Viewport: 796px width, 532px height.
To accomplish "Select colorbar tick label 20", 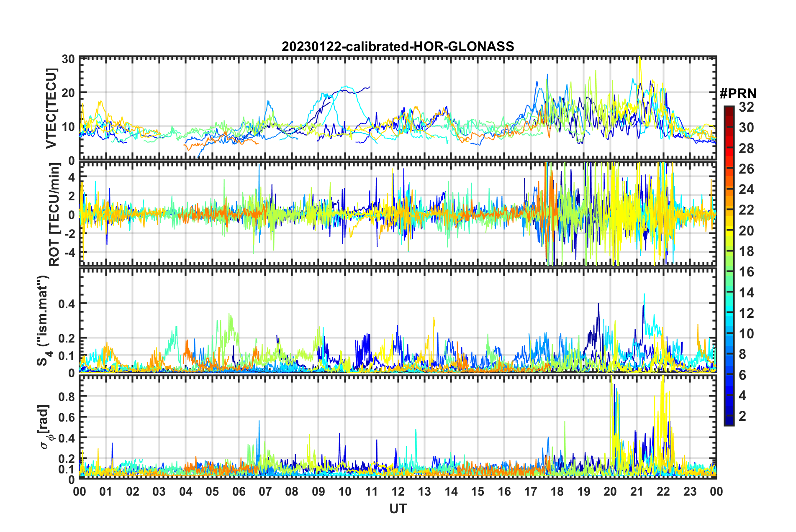I will pyautogui.click(x=746, y=231).
